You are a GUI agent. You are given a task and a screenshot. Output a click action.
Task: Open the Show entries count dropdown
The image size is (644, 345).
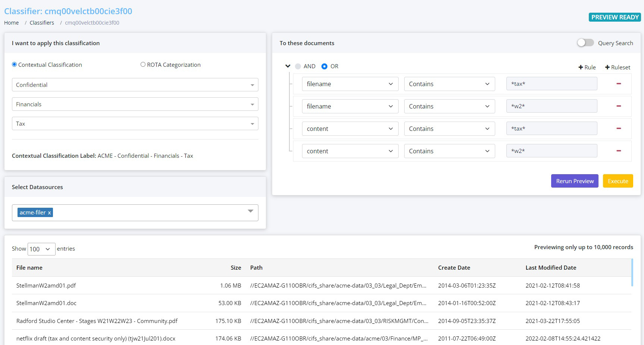pyautogui.click(x=41, y=249)
